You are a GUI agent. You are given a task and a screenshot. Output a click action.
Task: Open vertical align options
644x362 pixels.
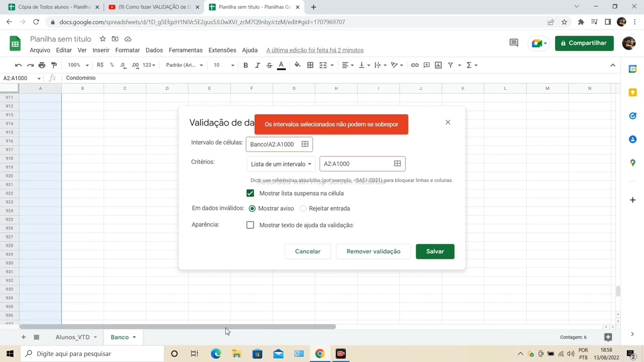click(364, 65)
